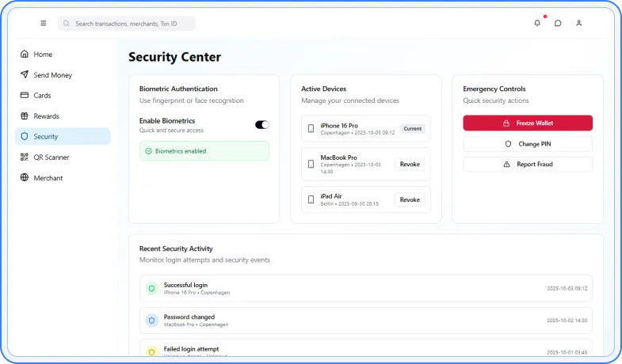
Task: Click the blue shield on Password changed
Action: click(x=151, y=320)
